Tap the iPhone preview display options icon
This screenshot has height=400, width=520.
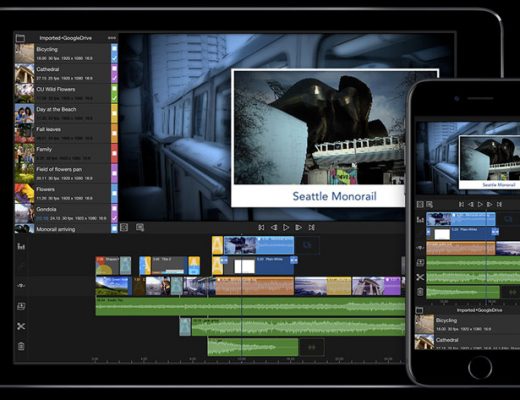(430, 204)
